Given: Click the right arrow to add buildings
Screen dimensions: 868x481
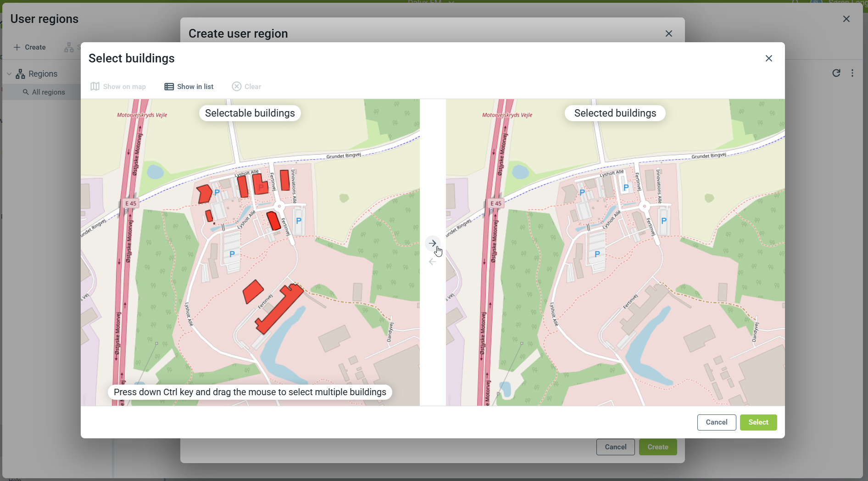Looking at the screenshot, I should tap(432, 243).
